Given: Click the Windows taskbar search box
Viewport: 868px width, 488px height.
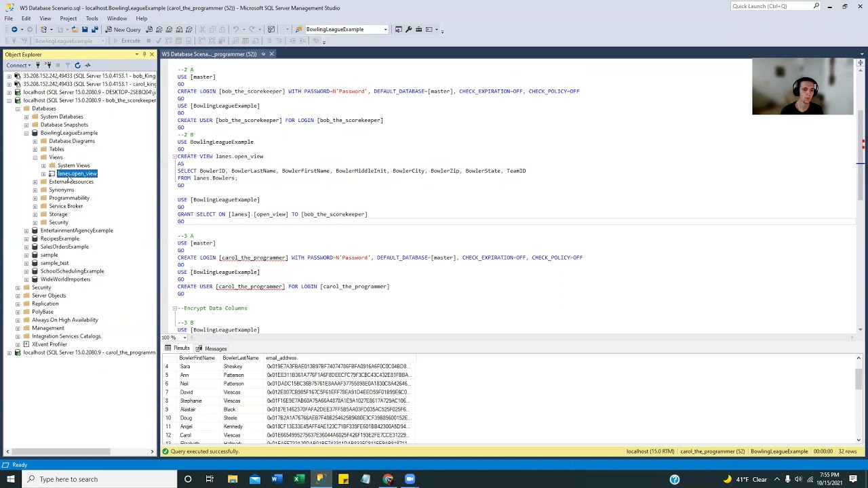Looking at the screenshot, I should [x=98, y=479].
